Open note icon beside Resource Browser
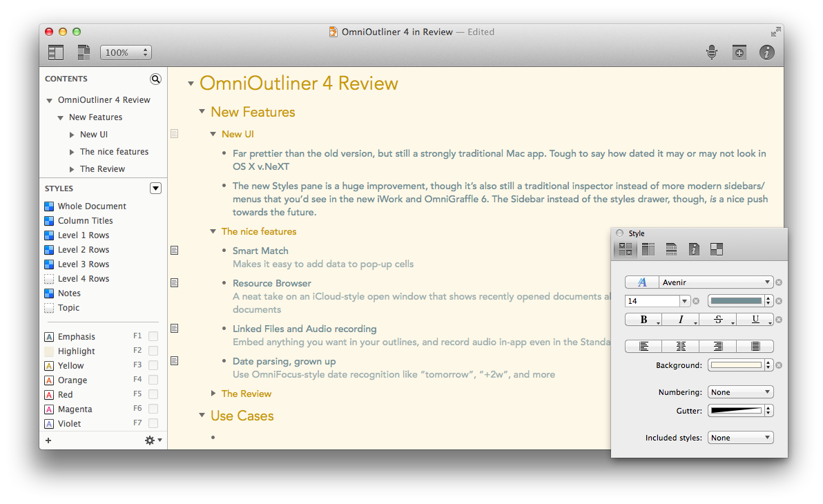The height and width of the screenshot is (504, 823). tap(175, 283)
